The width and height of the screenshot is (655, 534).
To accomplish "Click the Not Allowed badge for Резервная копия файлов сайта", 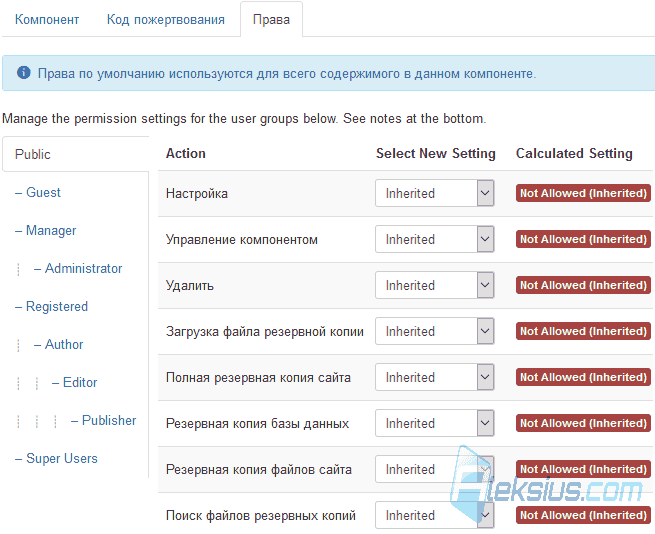I will click(x=583, y=469).
